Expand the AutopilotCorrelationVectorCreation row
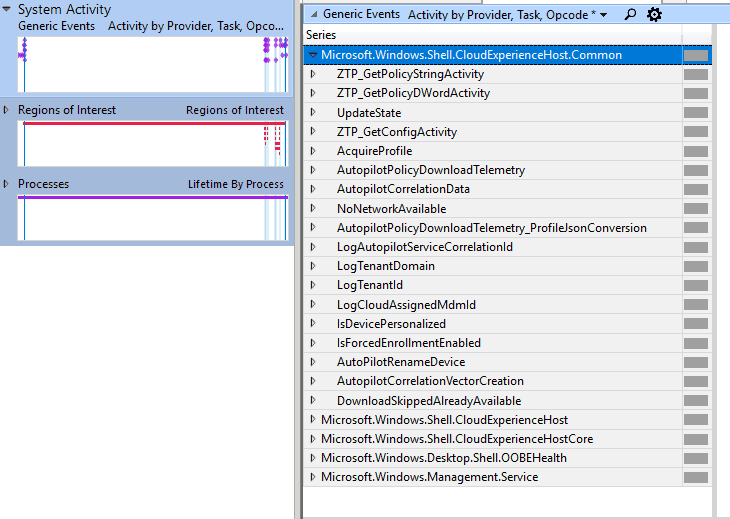Viewport: 730px width, 519px height. (x=313, y=381)
